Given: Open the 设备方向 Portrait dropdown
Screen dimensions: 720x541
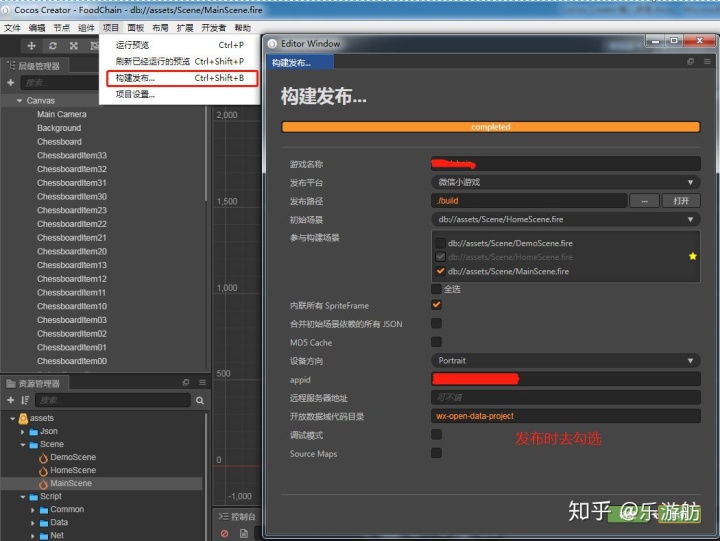Looking at the screenshot, I should click(x=566, y=361).
